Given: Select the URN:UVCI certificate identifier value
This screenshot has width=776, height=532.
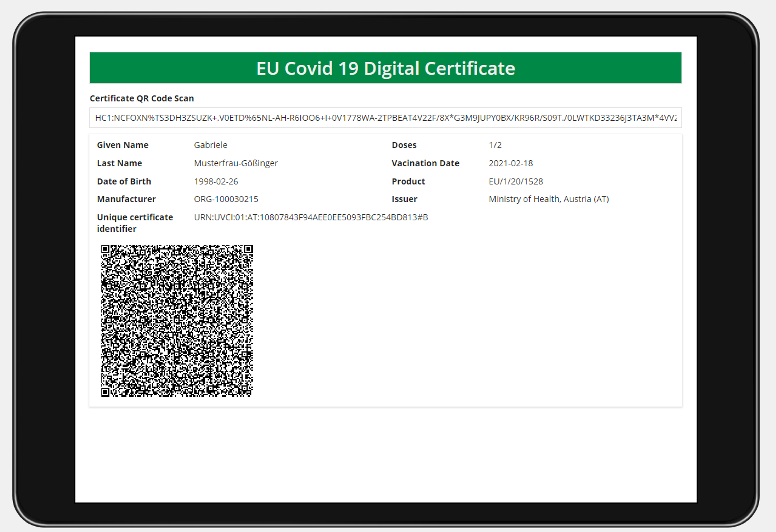Looking at the screenshot, I should 311,218.
